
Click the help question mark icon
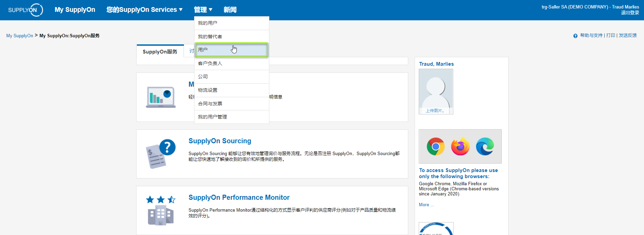pyautogui.click(x=575, y=36)
